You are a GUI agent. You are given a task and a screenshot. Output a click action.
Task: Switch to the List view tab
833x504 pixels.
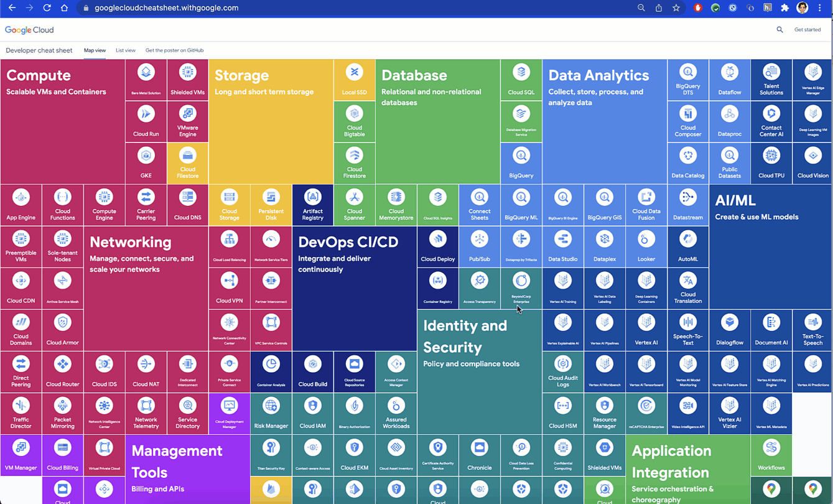[125, 50]
